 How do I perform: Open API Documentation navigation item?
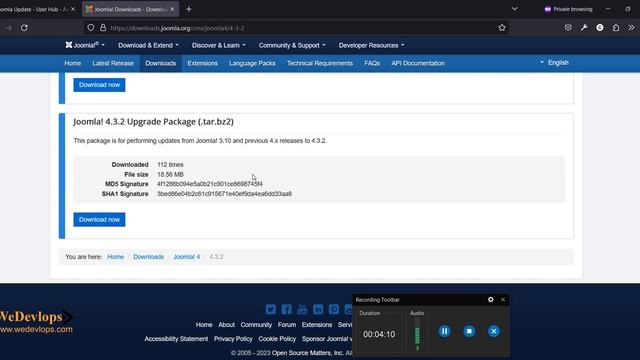point(418,63)
